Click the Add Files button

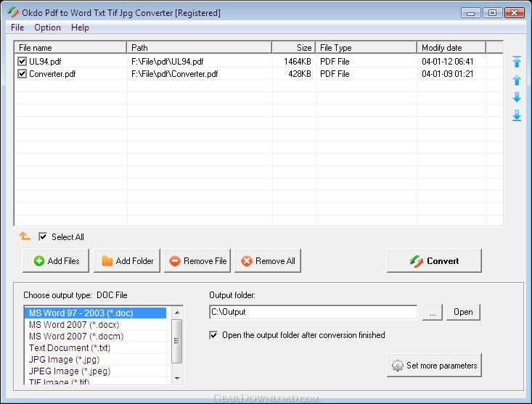[x=56, y=260]
